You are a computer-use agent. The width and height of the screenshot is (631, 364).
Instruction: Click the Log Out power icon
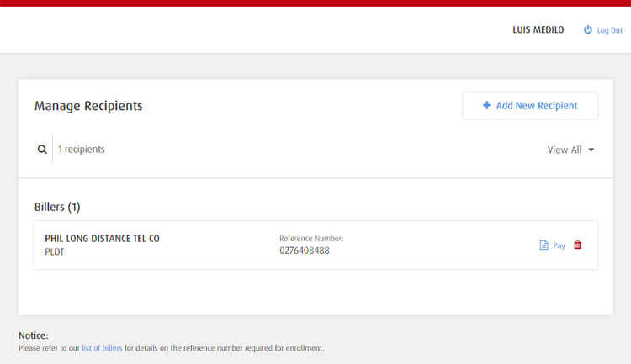tap(588, 29)
